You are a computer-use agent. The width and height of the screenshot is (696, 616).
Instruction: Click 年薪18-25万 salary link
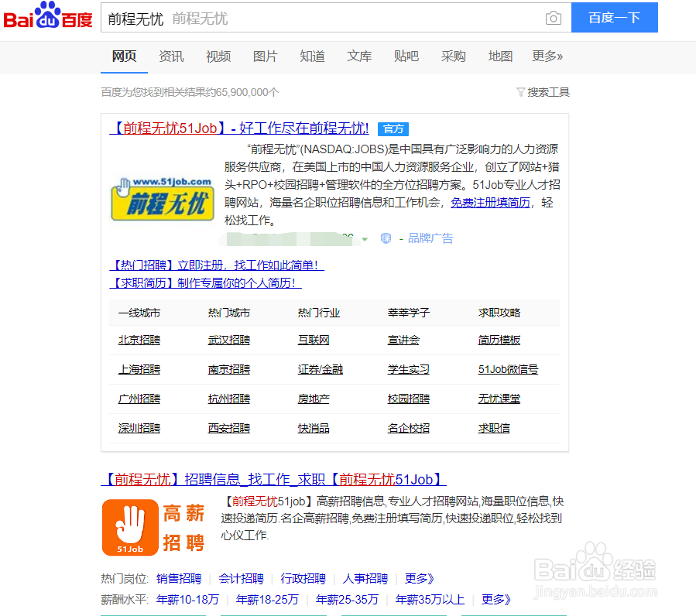pos(267,600)
